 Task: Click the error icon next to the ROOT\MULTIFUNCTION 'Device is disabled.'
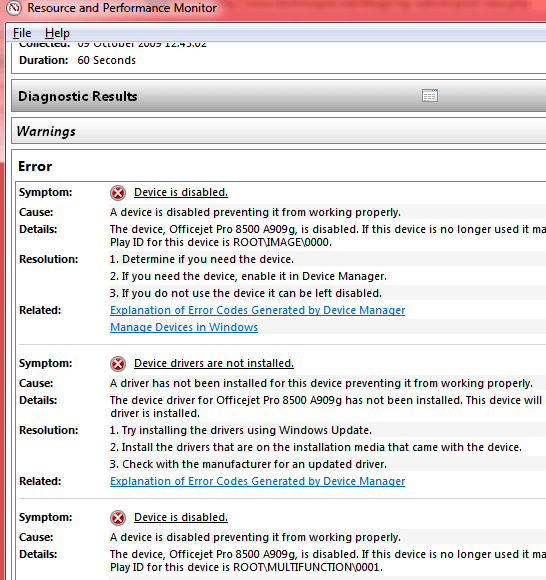tap(118, 517)
